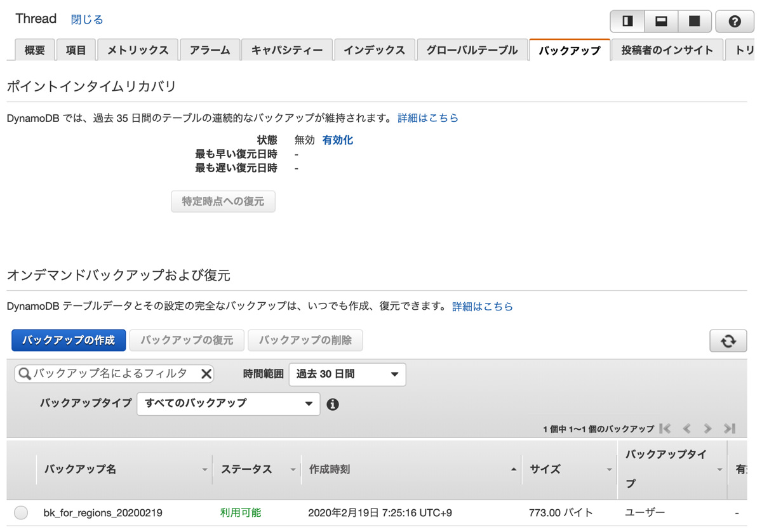This screenshot has width=762, height=532.
Task: Select the middle panel layout icon
Action: click(660, 21)
